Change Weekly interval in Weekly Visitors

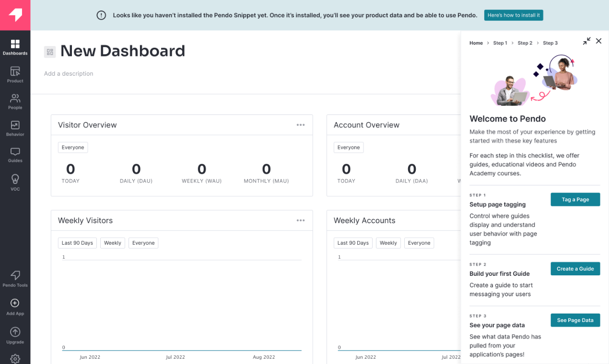click(113, 243)
